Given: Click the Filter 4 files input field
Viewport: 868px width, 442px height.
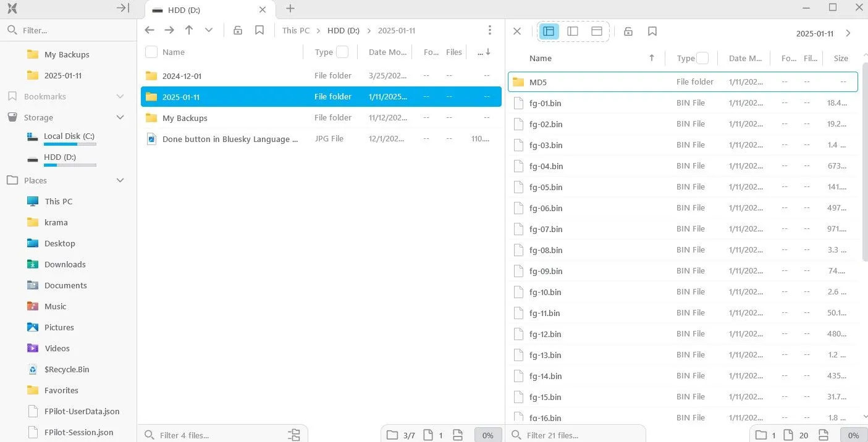Looking at the screenshot, I should [x=216, y=435].
